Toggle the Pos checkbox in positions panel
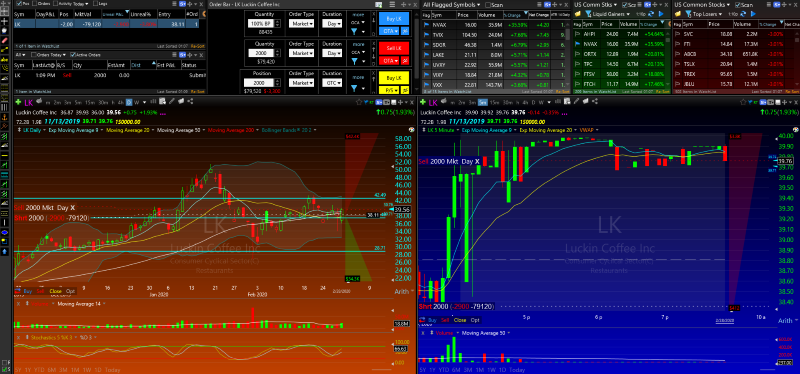Viewport: 800px width, 374px height. click(19, 4)
